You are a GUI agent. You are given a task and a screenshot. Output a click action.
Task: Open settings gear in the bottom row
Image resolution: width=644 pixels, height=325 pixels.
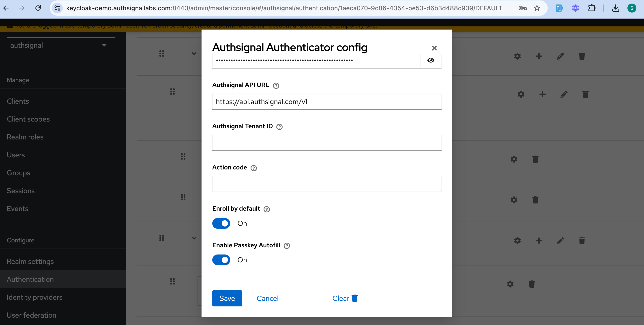(x=510, y=284)
